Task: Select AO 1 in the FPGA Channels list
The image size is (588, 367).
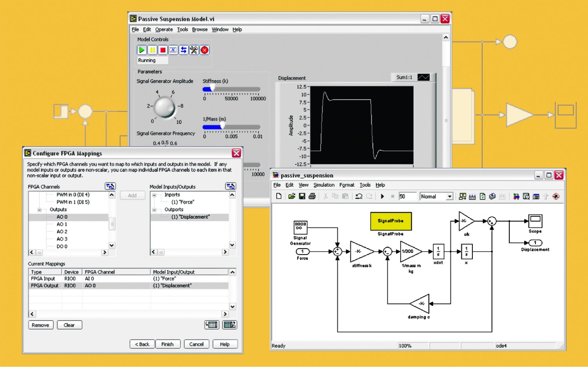Action: (62, 224)
